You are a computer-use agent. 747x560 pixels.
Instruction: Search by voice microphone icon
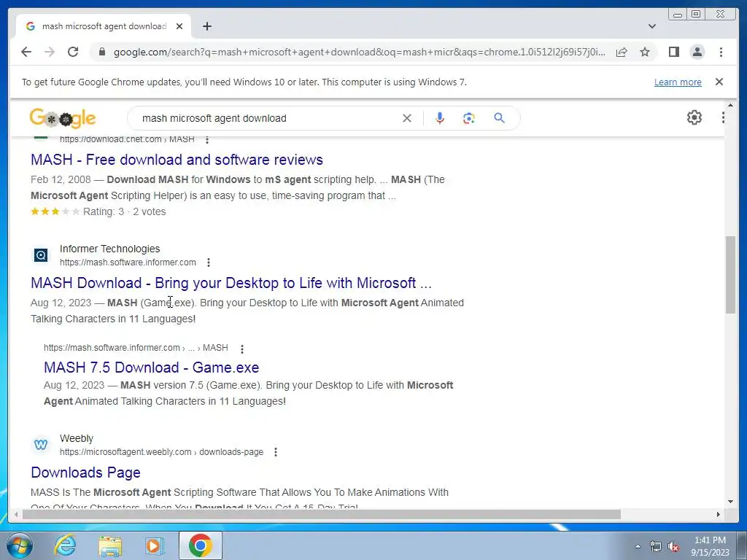440,118
